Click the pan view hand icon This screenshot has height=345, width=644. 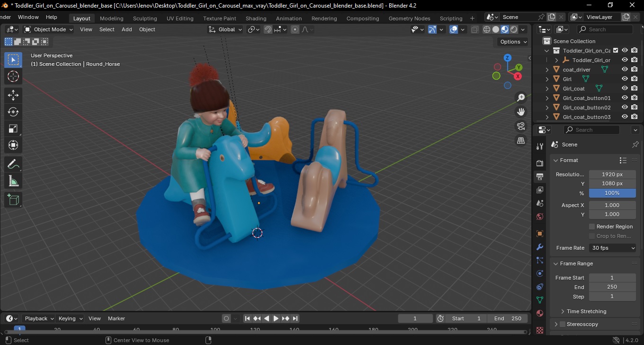[521, 112]
